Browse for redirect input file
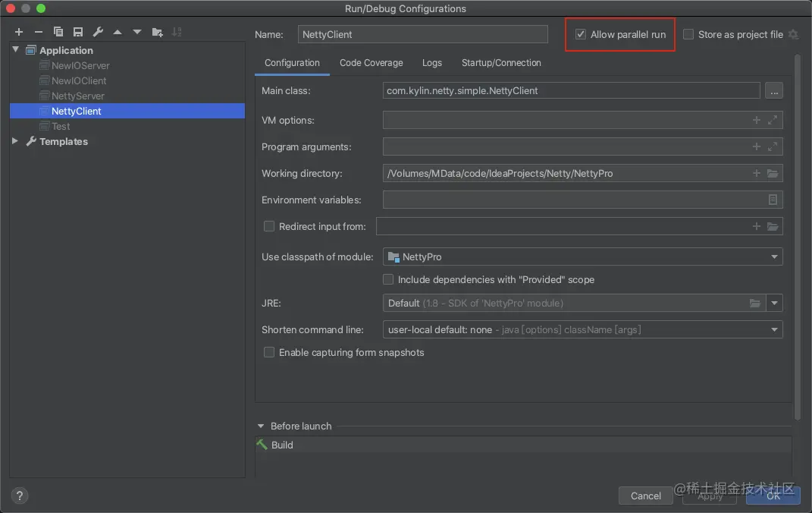Image resolution: width=812 pixels, height=513 pixels. coord(772,226)
